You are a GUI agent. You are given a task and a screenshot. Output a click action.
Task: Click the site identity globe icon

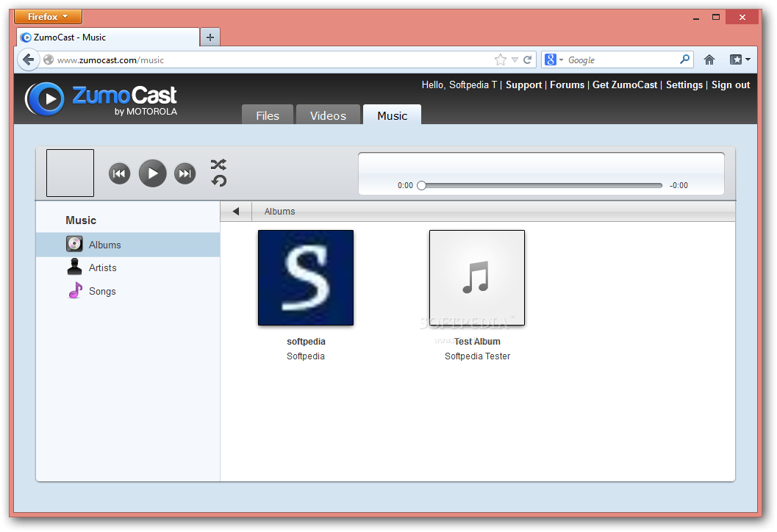point(49,60)
